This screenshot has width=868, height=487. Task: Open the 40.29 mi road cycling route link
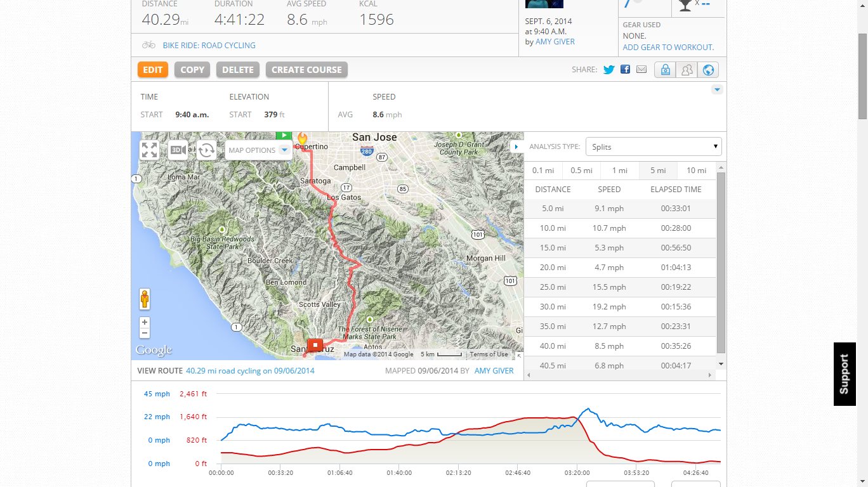(x=250, y=371)
